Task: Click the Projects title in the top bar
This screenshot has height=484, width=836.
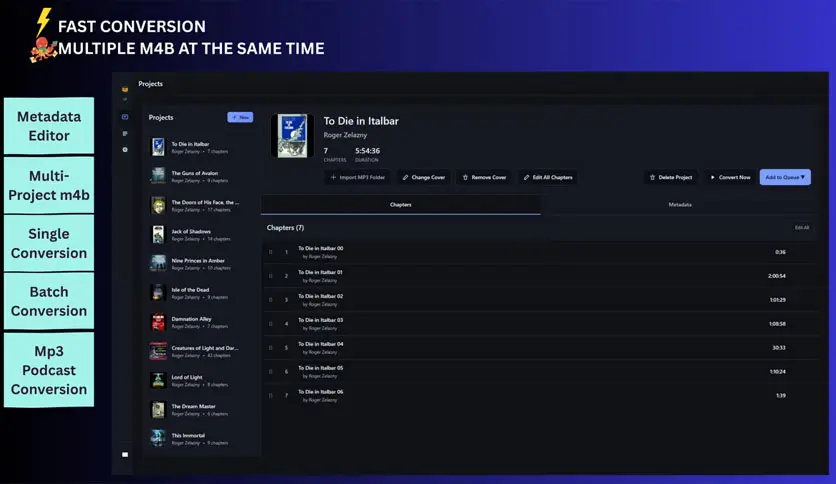Action: (150, 84)
